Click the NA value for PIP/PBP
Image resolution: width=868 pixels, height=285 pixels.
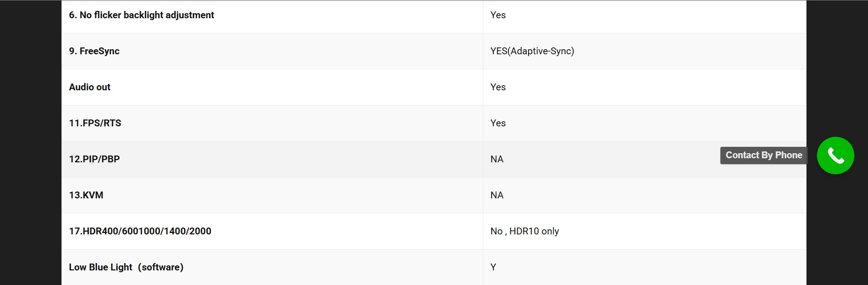coord(497,159)
